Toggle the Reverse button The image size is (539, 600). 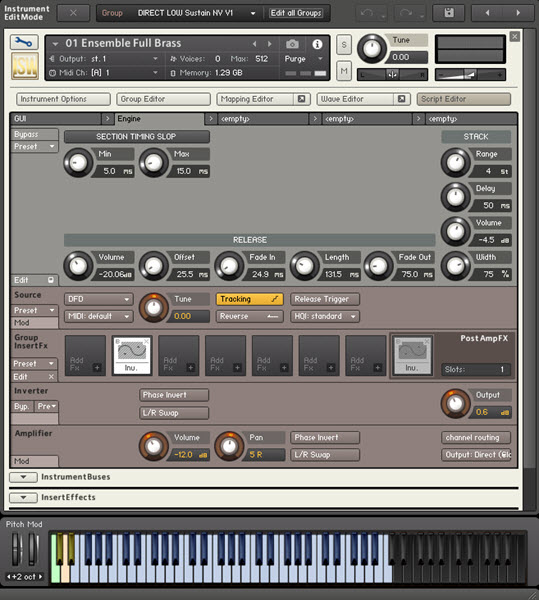(x=249, y=316)
